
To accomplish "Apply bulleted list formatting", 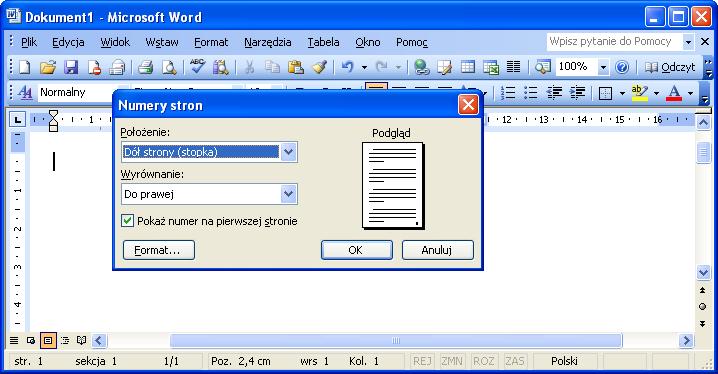I will point(531,93).
